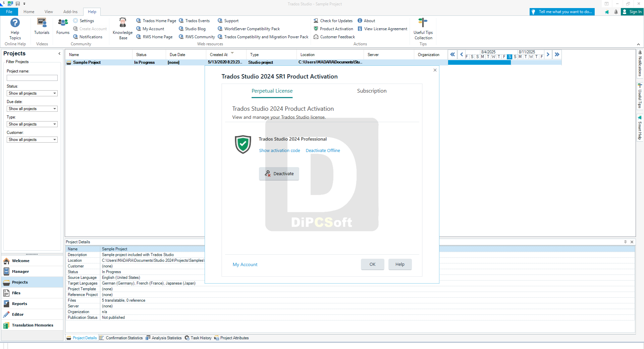Open the Studio Blog link
Viewport: 644px width, 349px height.
pos(192,29)
